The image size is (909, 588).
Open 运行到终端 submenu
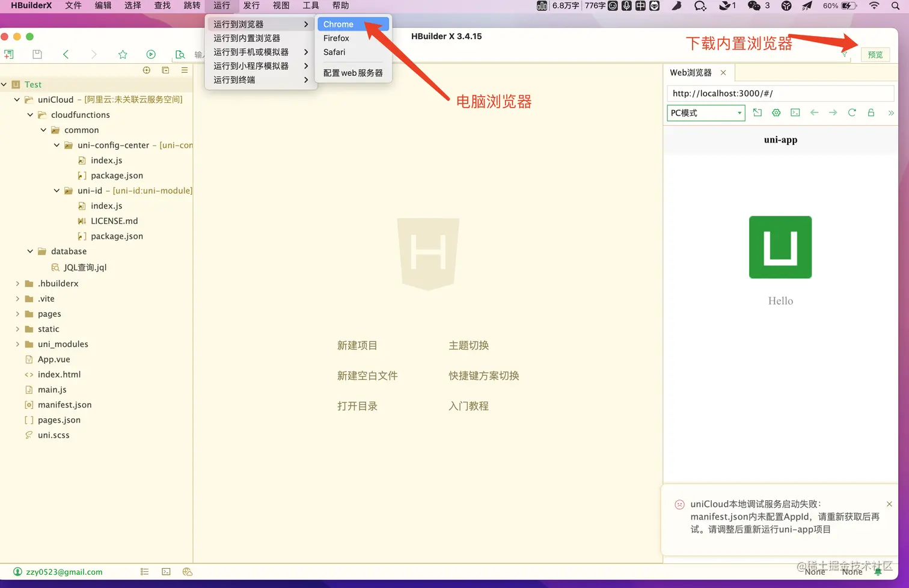tap(260, 79)
